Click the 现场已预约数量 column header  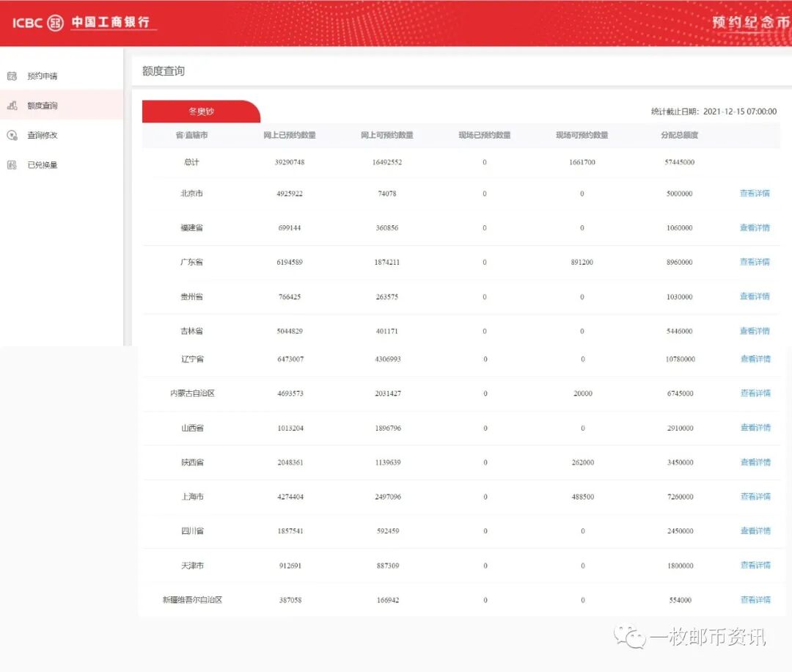[x=485, y=135]
